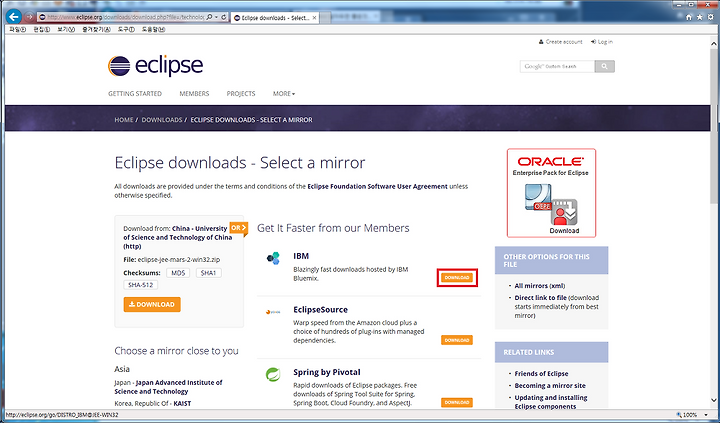Viewport: 720px width, 423px height.
Task: Select the KAIST mirror link
Action: coord(182,403)
